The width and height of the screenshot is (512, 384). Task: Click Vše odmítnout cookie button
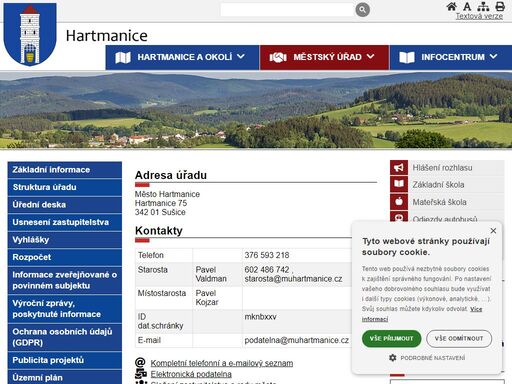pos(459,338)
